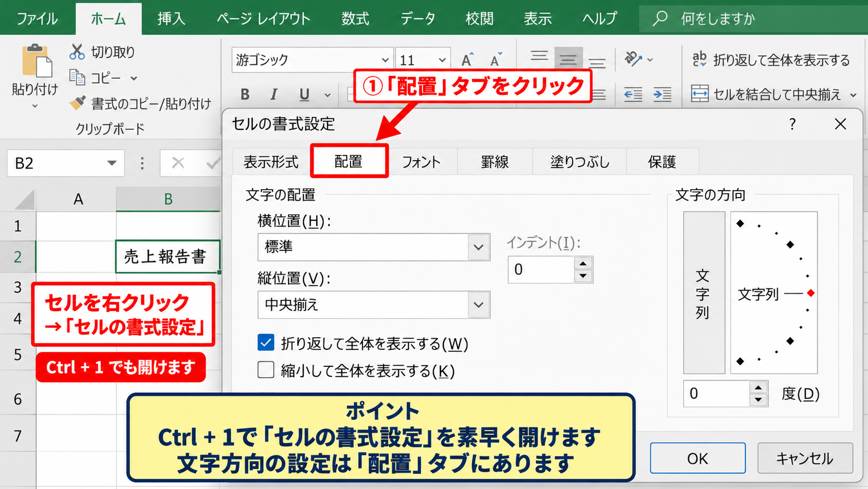The image size is (868, 489).
Task: Click the decrease indent icon
Action: tap(633, 94)
